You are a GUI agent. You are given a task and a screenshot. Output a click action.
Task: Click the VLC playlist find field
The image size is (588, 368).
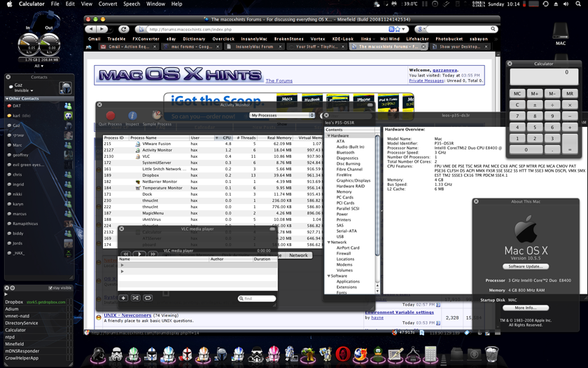tap(258, 299)
